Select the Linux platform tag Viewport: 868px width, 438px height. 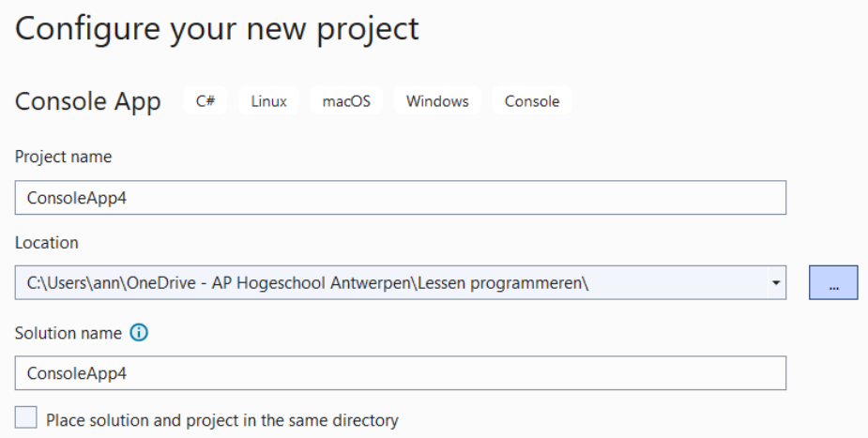point(268,100)
